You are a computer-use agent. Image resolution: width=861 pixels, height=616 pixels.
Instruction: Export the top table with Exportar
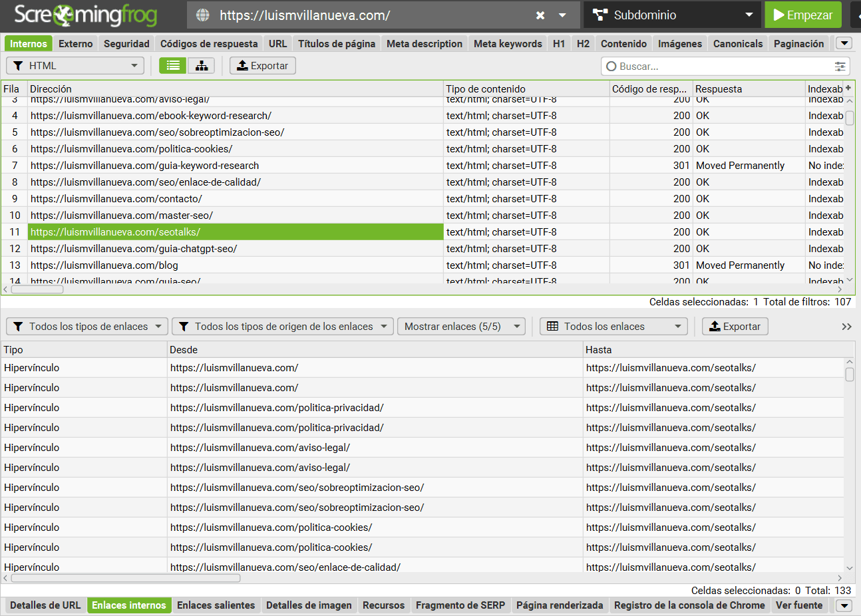click(x=262, y=66)
